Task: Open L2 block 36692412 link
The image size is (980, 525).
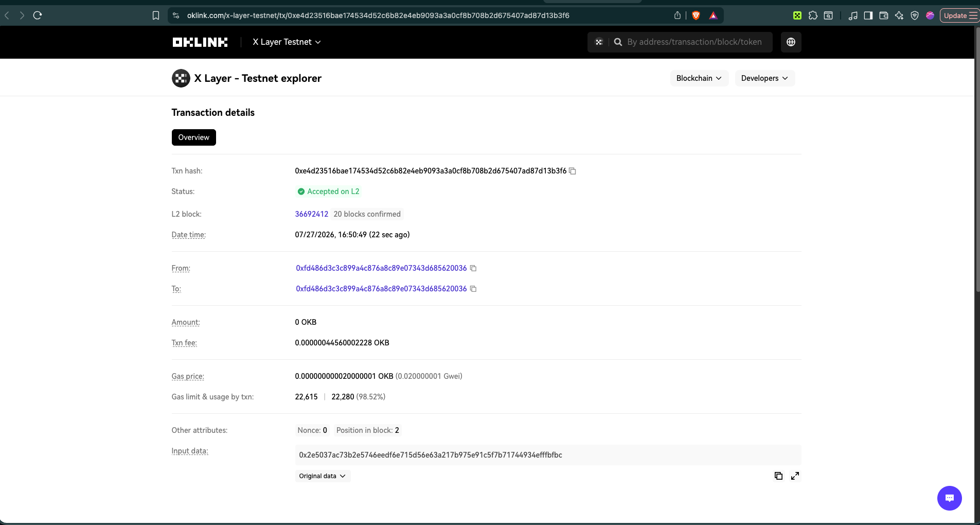Action: point(312,214)
